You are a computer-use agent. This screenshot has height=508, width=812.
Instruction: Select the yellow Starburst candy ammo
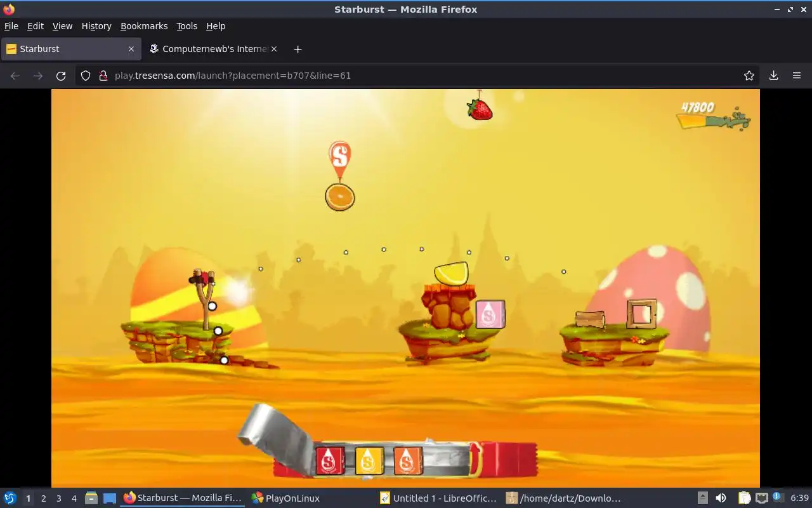[x=369, y=460]
